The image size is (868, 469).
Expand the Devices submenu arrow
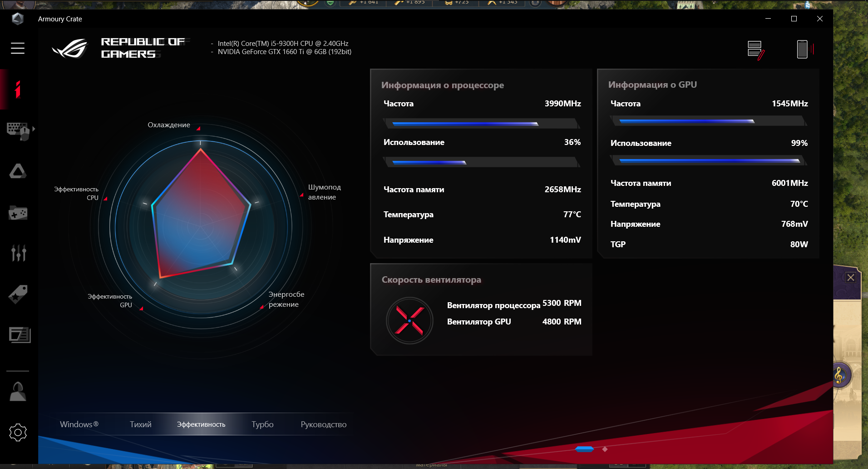point(34,129)
